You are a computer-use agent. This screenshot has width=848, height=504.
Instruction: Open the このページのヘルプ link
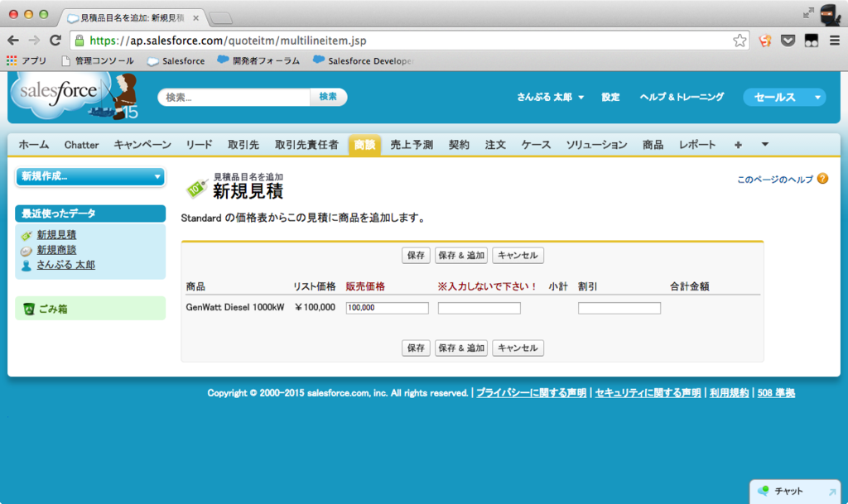coord(775,180)
